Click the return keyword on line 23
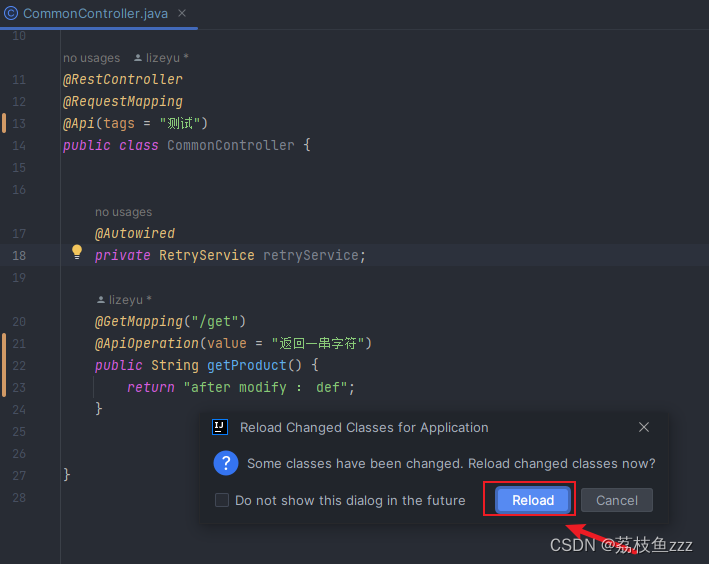The image size is (709, 564). click(151, 387)
